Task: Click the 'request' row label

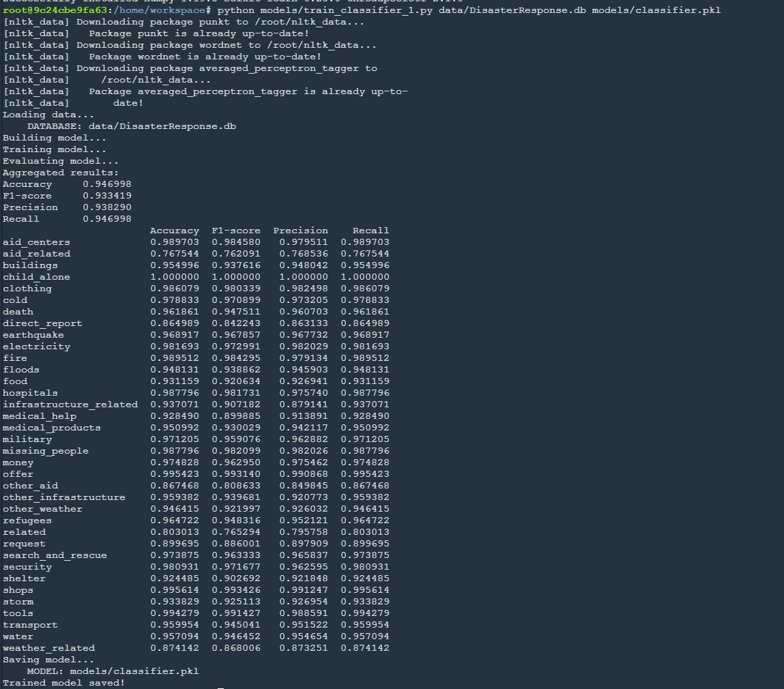Action: point(24,544)
